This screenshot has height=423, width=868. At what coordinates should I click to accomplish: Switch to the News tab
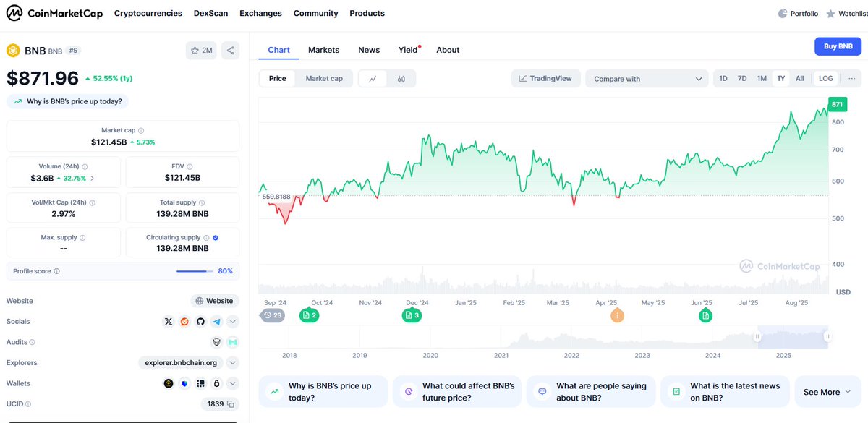click(369, 50)
